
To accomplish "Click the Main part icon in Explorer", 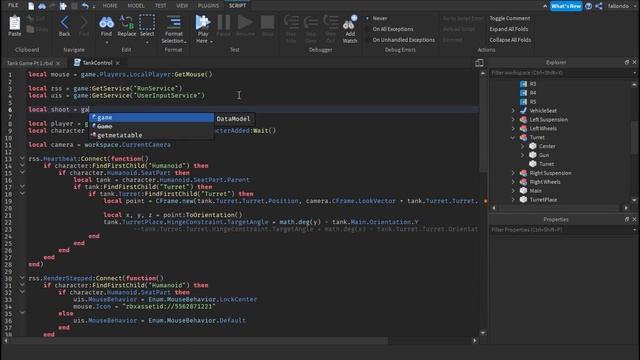I will [523, 191].
